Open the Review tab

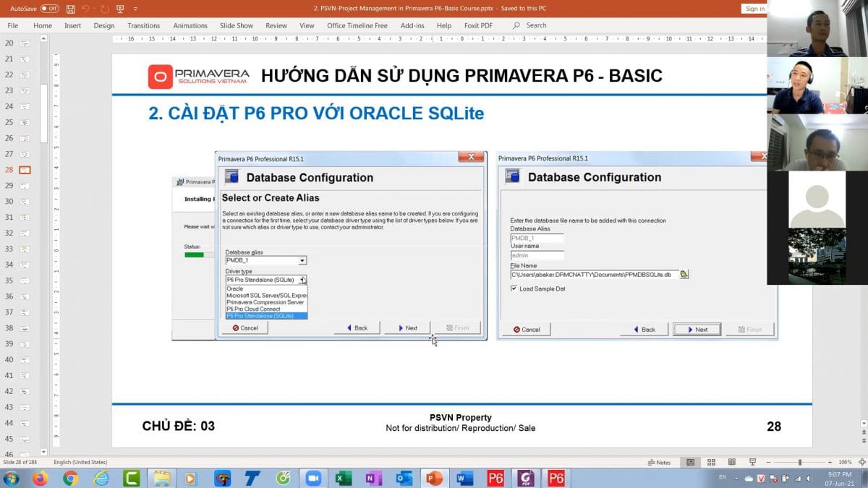pyautogui.click(x=276, y=25)
